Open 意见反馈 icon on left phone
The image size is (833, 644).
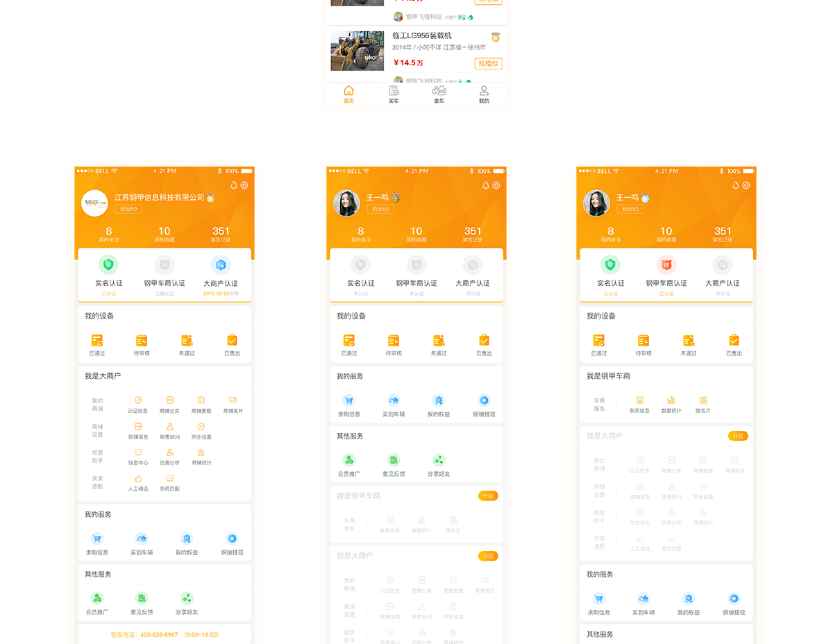pyautogui.click(x=142, y=598)
